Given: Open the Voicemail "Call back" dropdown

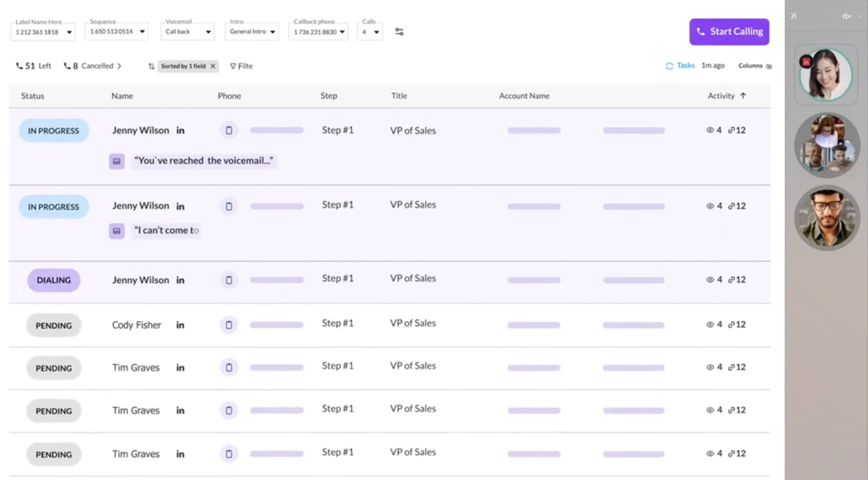Looking at the screenshot, I should coord(188,32).
